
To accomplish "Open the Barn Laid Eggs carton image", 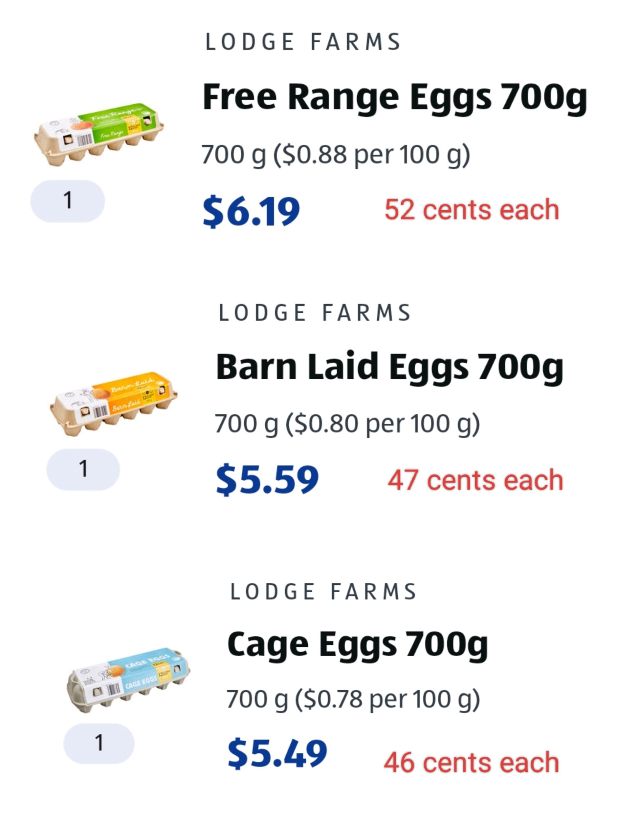I will point(113,404).
